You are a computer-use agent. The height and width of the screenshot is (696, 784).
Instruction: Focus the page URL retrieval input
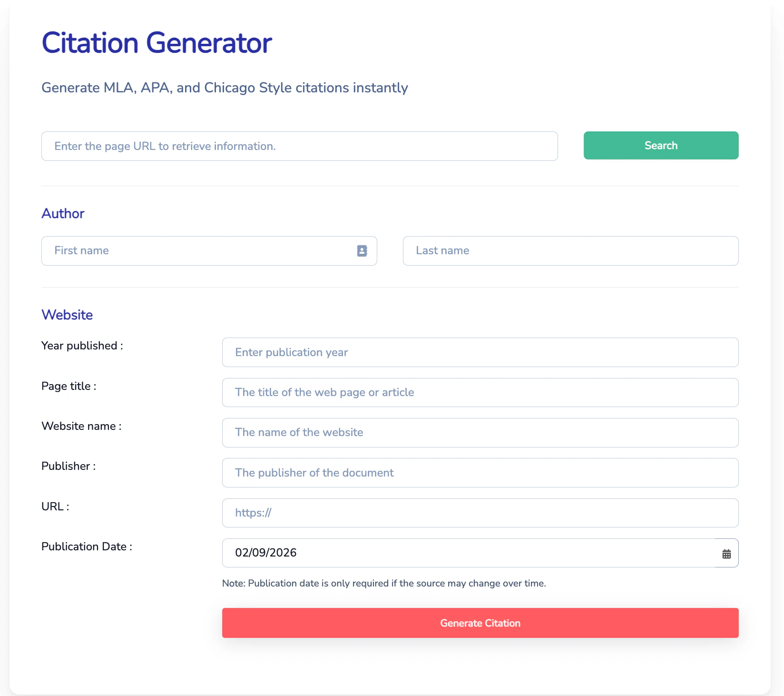299,146
